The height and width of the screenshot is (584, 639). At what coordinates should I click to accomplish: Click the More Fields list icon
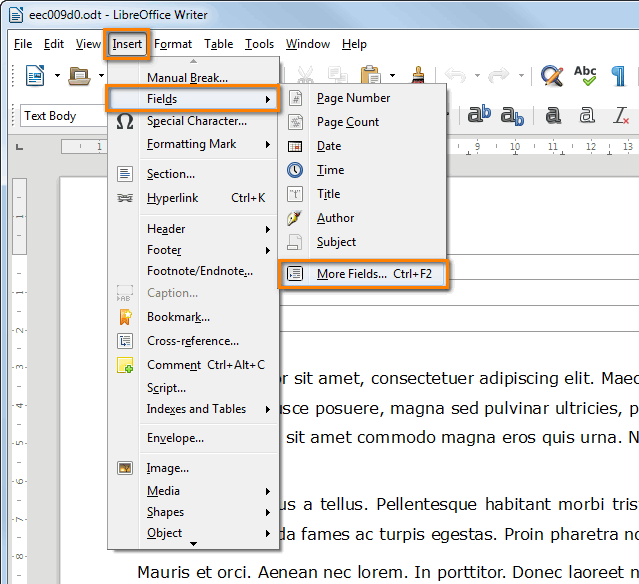click(x=295, y=273)
